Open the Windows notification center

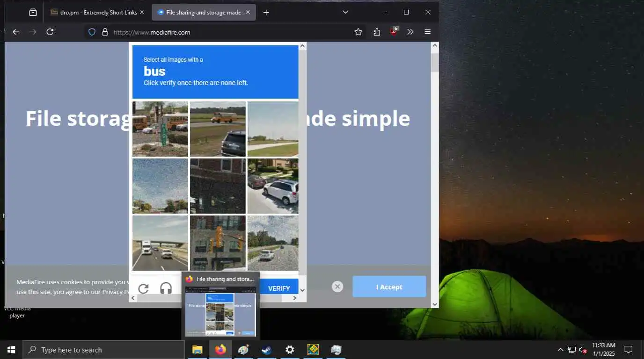pyautogui.click(x=629, y=350)
